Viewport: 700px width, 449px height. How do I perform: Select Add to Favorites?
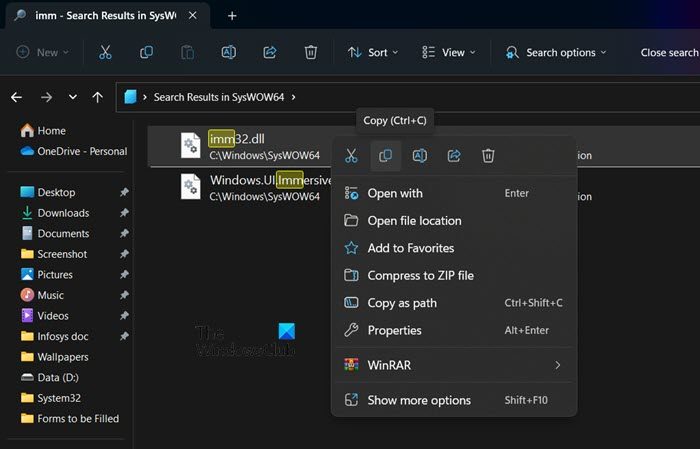click(454, 248)
